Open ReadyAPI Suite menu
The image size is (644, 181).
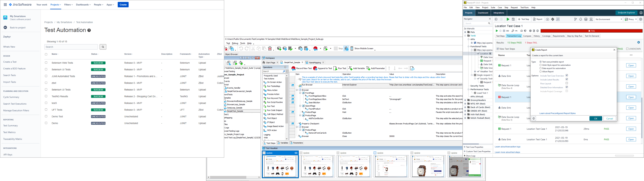(x=493, y=7)
